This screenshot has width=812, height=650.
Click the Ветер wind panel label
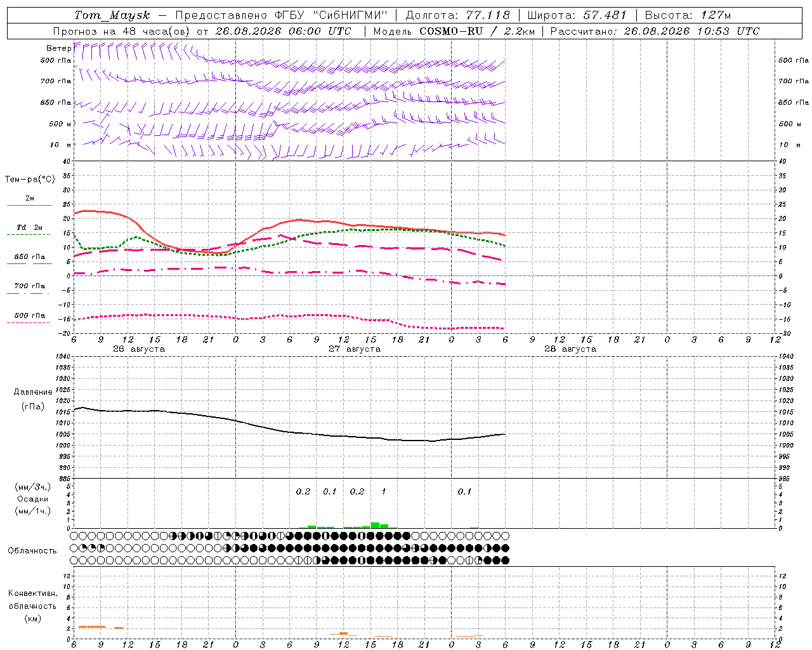point(59,48)
